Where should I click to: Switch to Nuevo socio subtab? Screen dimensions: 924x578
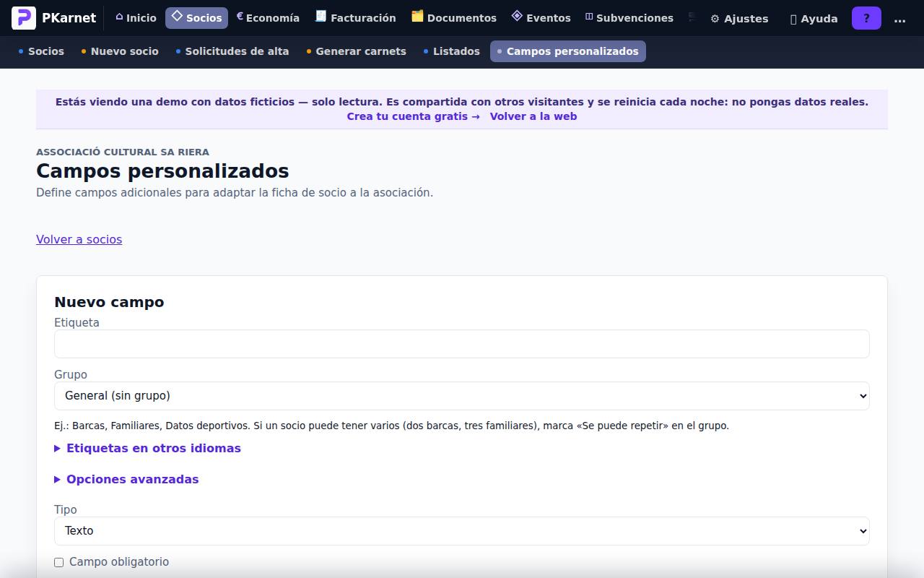point(120,51)
